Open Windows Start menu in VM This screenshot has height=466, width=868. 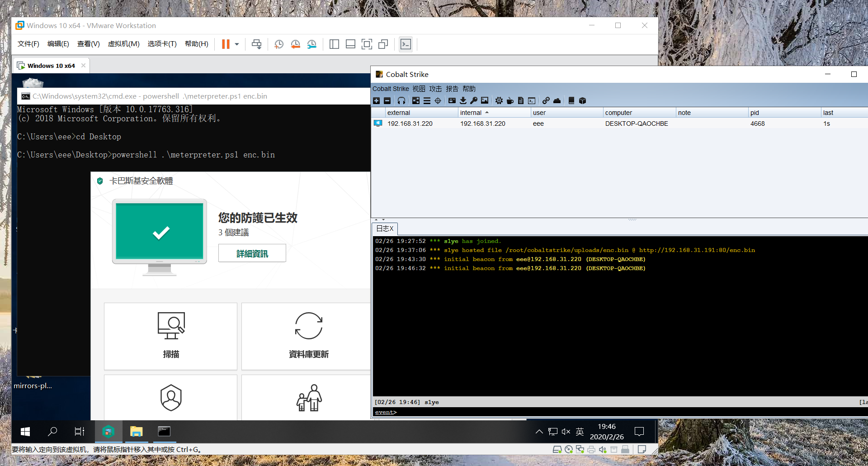point(25,432)
